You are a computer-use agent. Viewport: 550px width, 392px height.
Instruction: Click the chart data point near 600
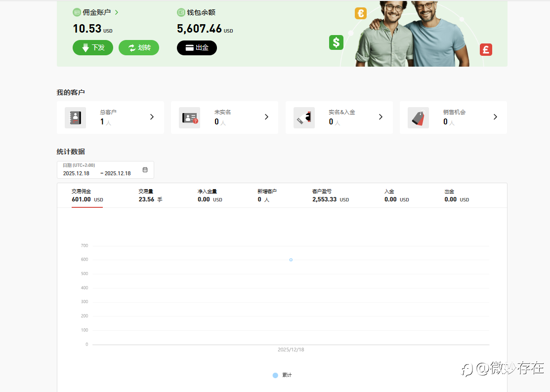[291, 260]
